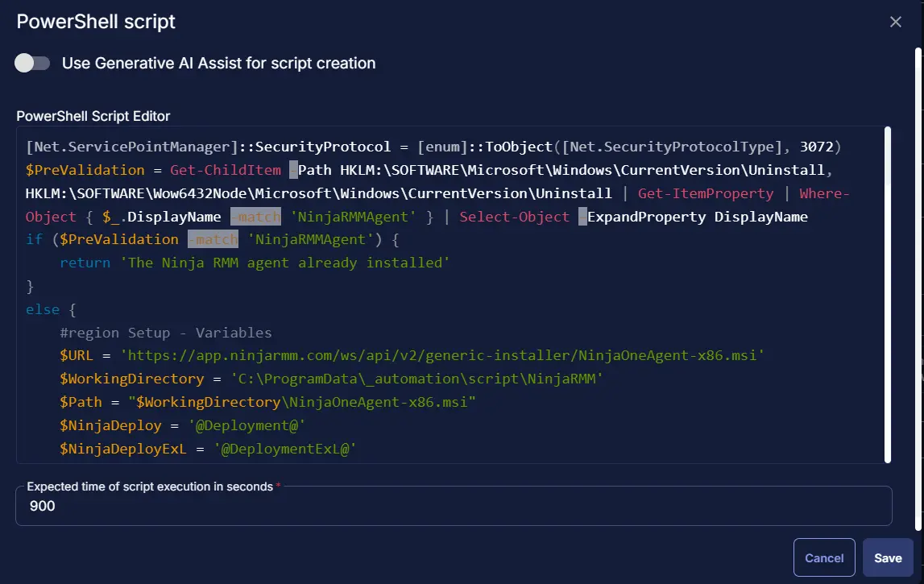Viewport: 924px width, 584px height.
Task: Click the '$Path' assignment variable
Action: (81, 403)
